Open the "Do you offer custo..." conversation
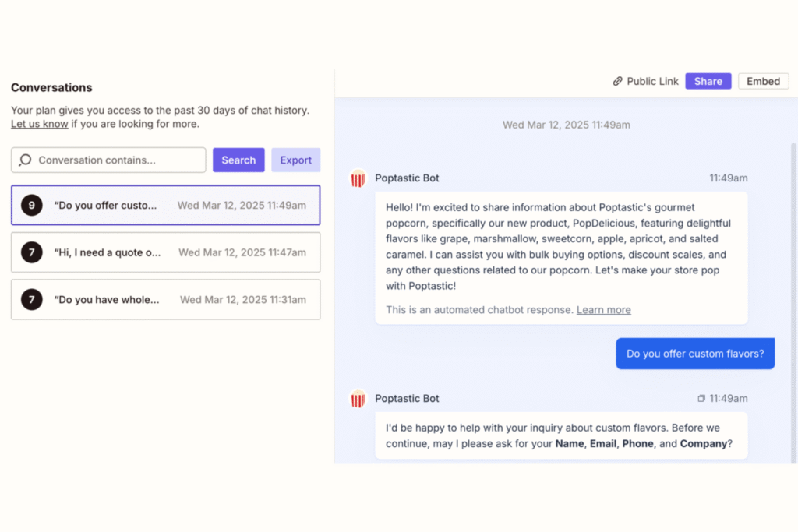 pos(166,205)
